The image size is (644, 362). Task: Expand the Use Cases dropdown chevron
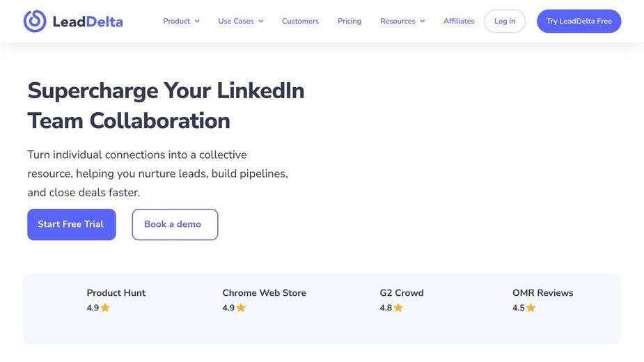261,21
